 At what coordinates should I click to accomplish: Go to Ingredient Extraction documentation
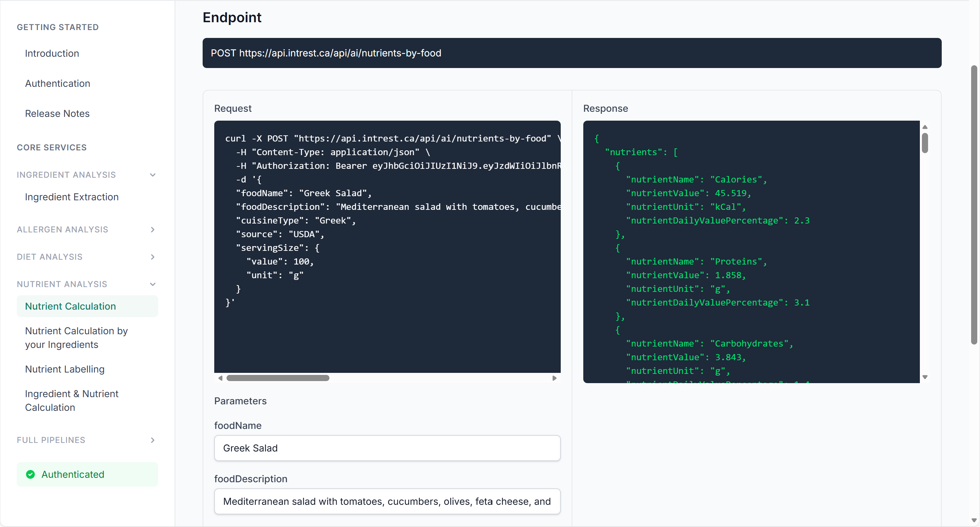click(x=71, y=197)
